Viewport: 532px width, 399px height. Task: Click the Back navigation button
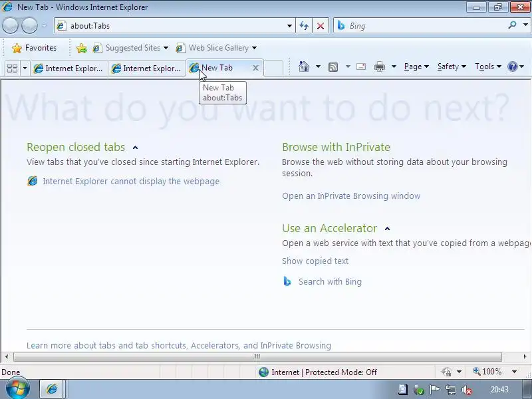coord(11,25)
